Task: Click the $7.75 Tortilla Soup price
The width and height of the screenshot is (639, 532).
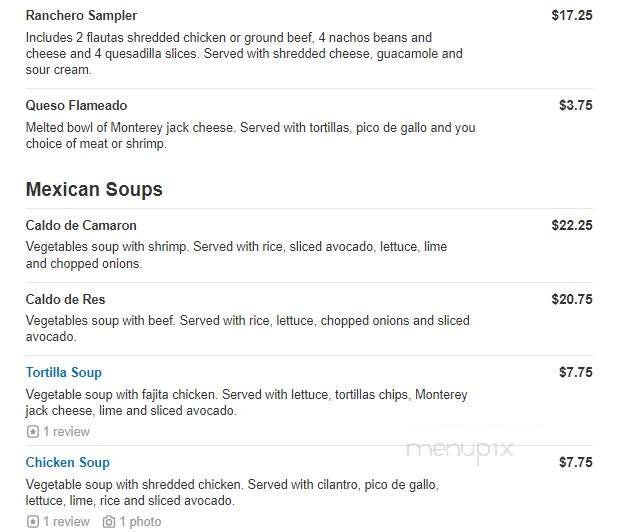Action: pyautogui.click(x=576, y=373)
